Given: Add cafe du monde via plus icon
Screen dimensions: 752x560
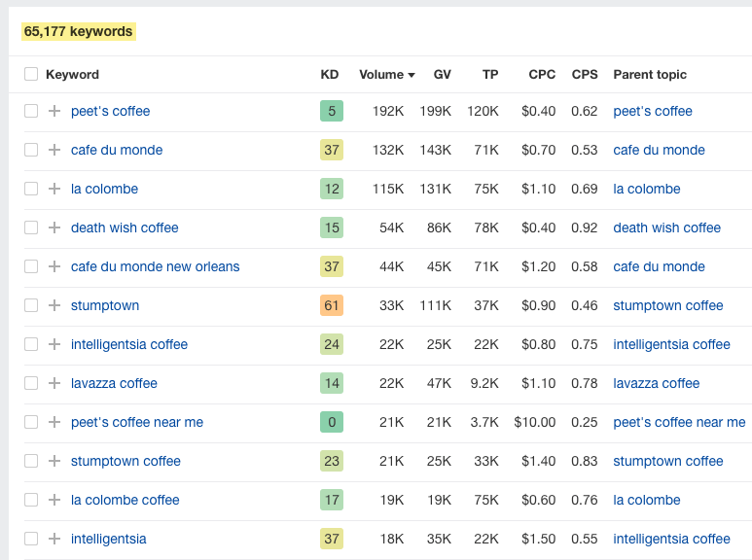Looking at the screenshot, I should [x=54, y=150].
